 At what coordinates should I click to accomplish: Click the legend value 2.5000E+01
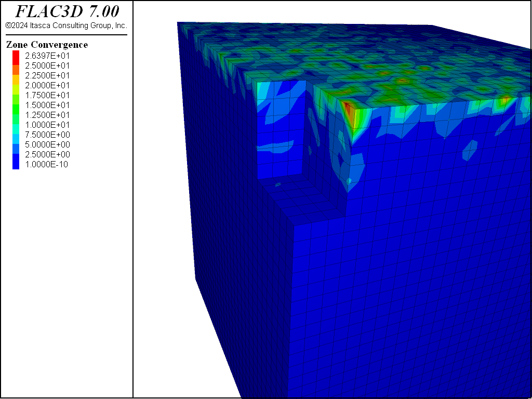pos(47,65)
